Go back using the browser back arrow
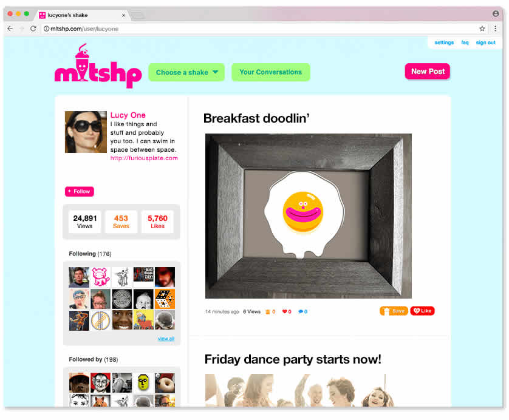The image size is (509, 420). point(10,29)
